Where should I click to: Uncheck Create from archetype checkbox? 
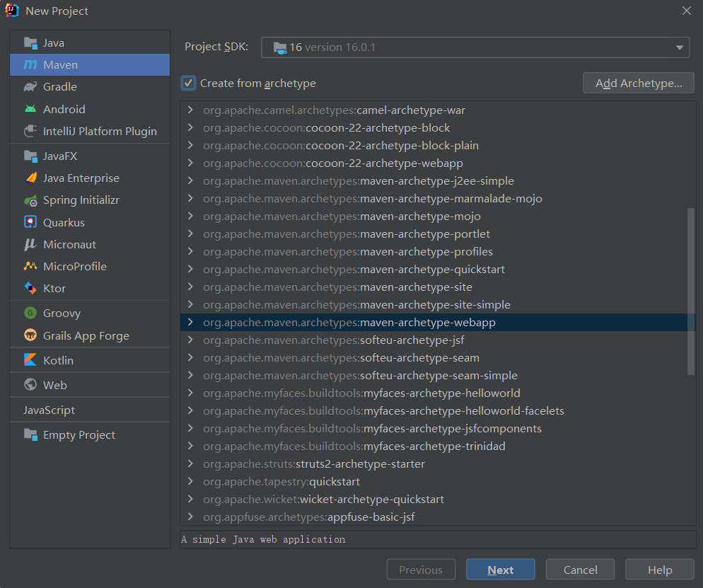[x=189, y=83]
